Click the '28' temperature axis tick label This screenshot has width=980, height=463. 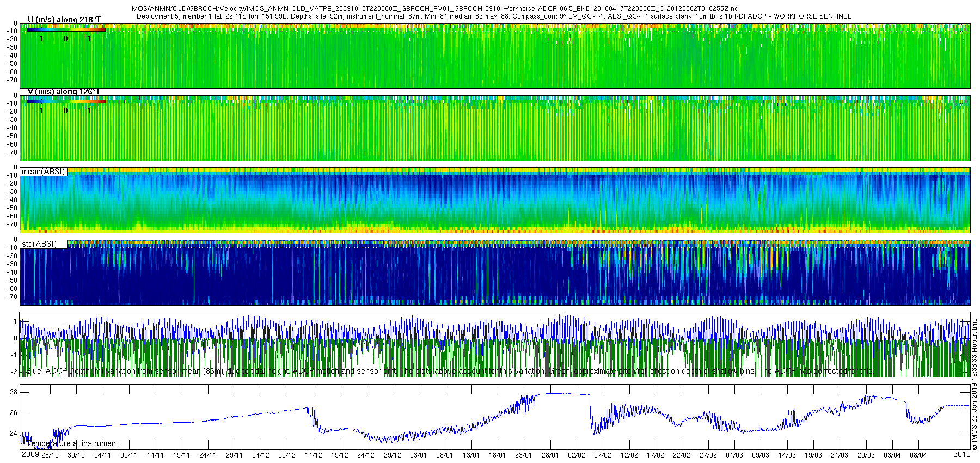14,392
